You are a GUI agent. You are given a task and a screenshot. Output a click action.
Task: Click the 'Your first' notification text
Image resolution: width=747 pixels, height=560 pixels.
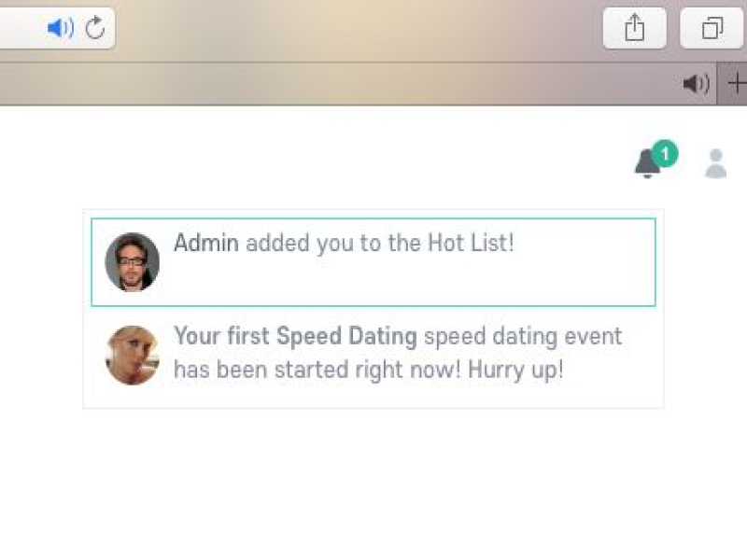(221, 337)
